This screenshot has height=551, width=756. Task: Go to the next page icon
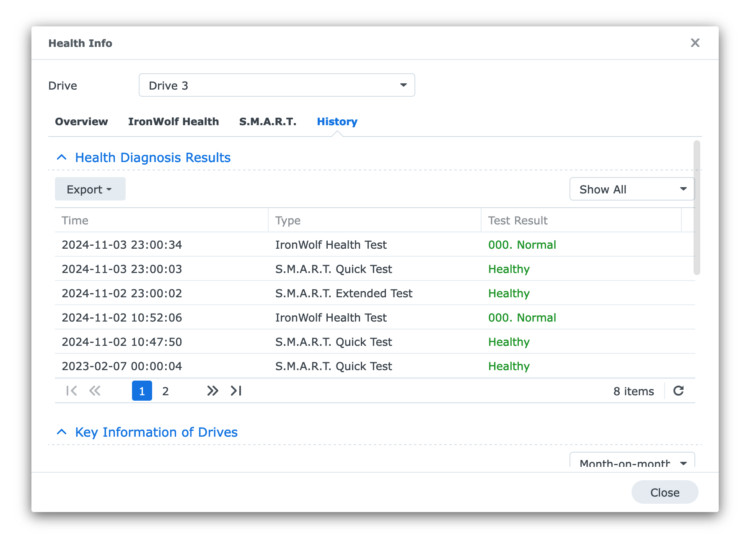(212, 391)
